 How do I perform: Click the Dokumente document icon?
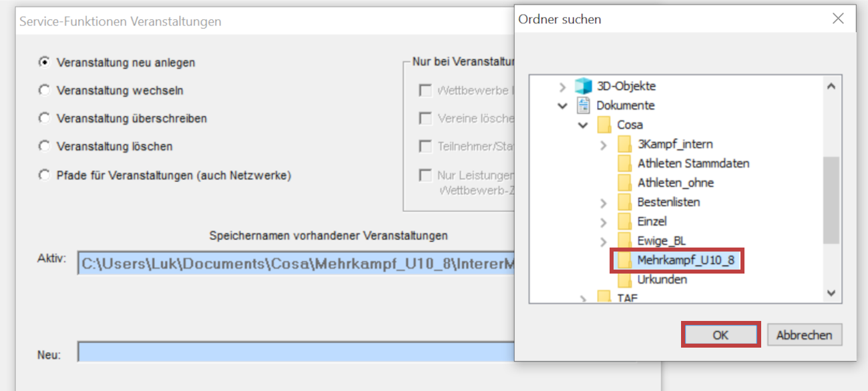click(584, 105)
